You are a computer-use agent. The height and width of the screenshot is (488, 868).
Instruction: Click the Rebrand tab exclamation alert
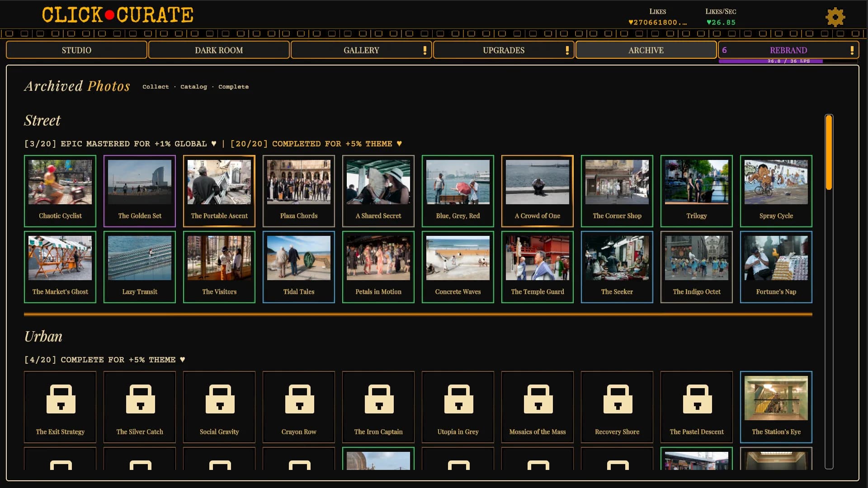pyautogui.click(x=852, y=50)
